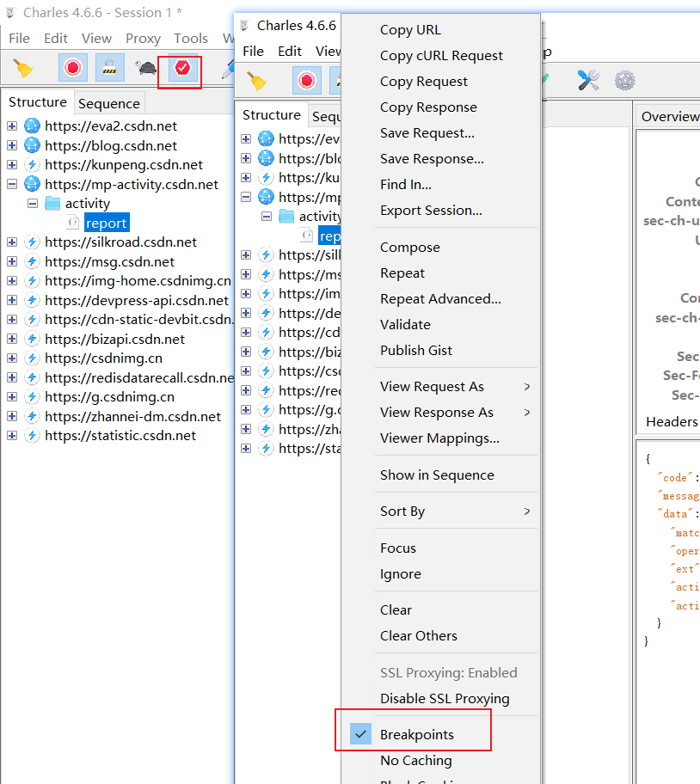Select https://cdn-static-devbit.csdn row
This screenshot has height=784, width=700.
139,320
